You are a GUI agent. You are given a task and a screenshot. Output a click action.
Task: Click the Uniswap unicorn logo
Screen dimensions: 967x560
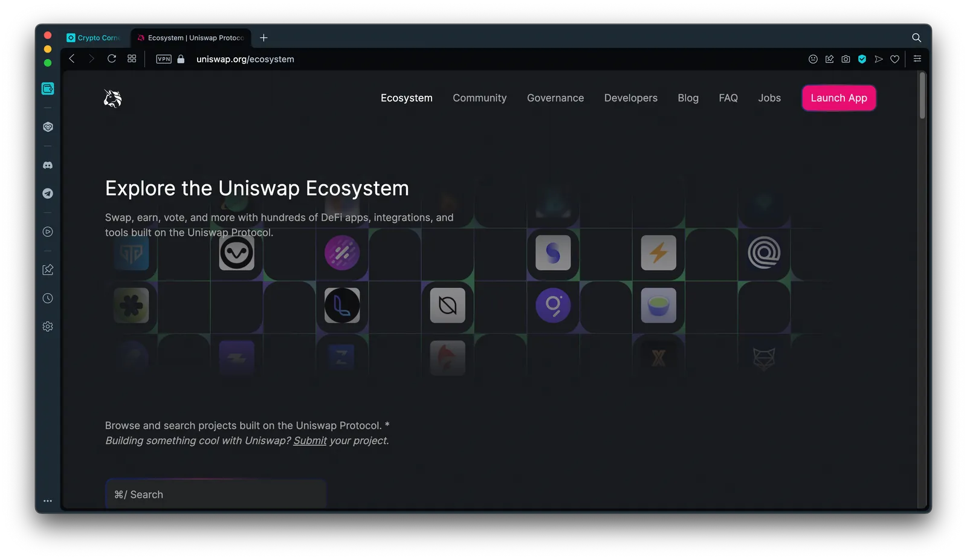(x=112, y=98)
